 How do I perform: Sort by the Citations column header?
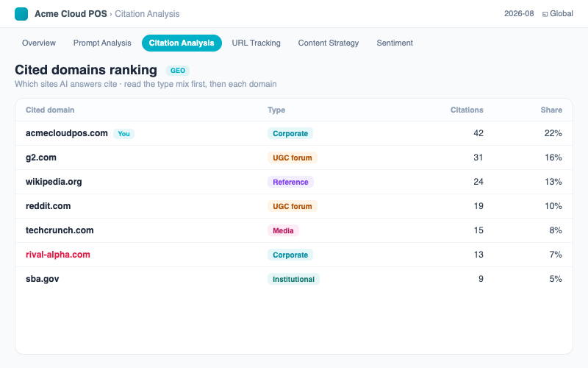click(x=467, y=110)
